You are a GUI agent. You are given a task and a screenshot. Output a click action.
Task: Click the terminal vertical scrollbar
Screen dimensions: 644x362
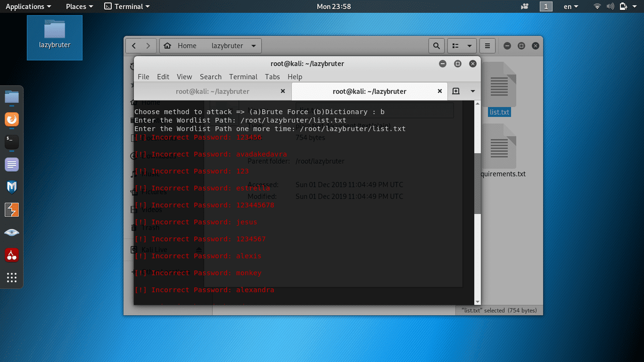(477, 184)
